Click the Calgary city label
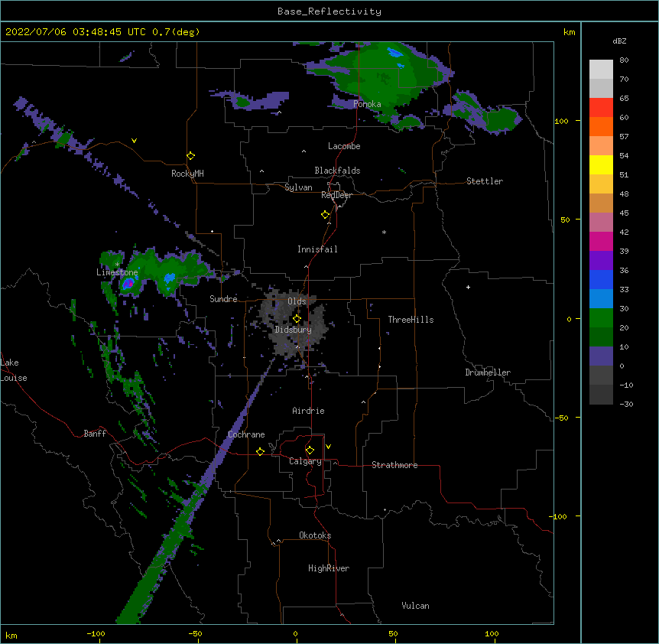 [305, 461]
